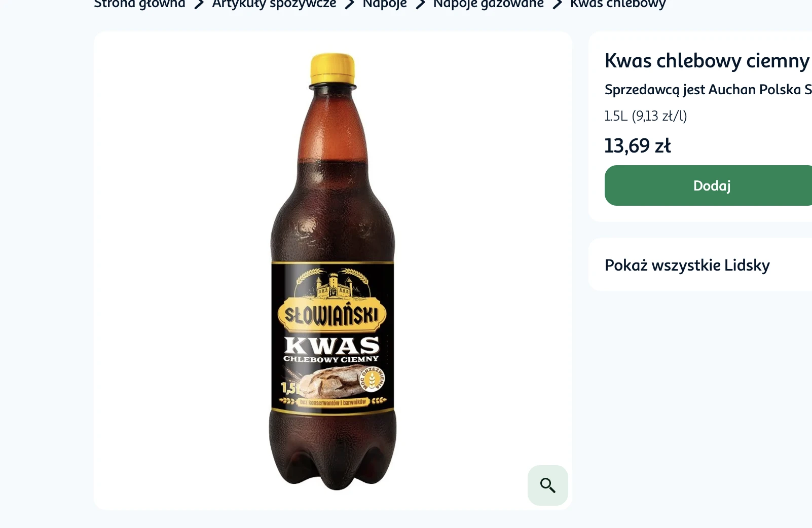Open Artykuły spożywcze breadcrumb category

[x=274, y=4]
